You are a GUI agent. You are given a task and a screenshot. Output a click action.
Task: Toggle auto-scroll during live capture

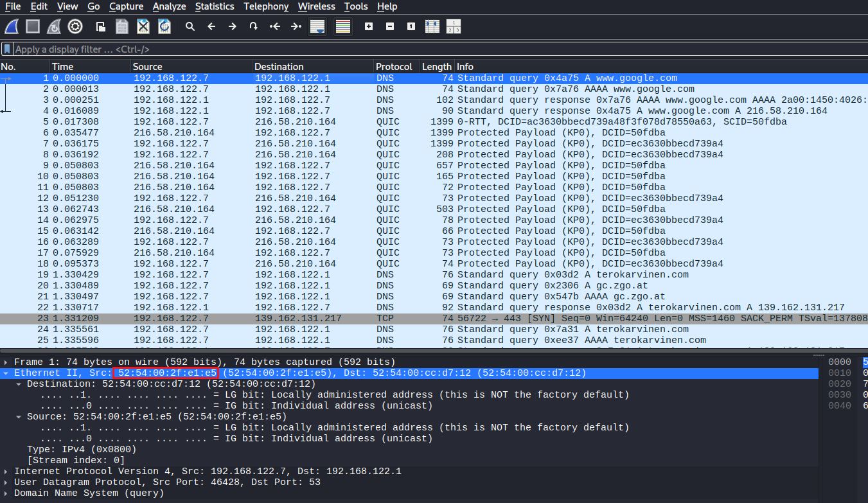[317, 26]
